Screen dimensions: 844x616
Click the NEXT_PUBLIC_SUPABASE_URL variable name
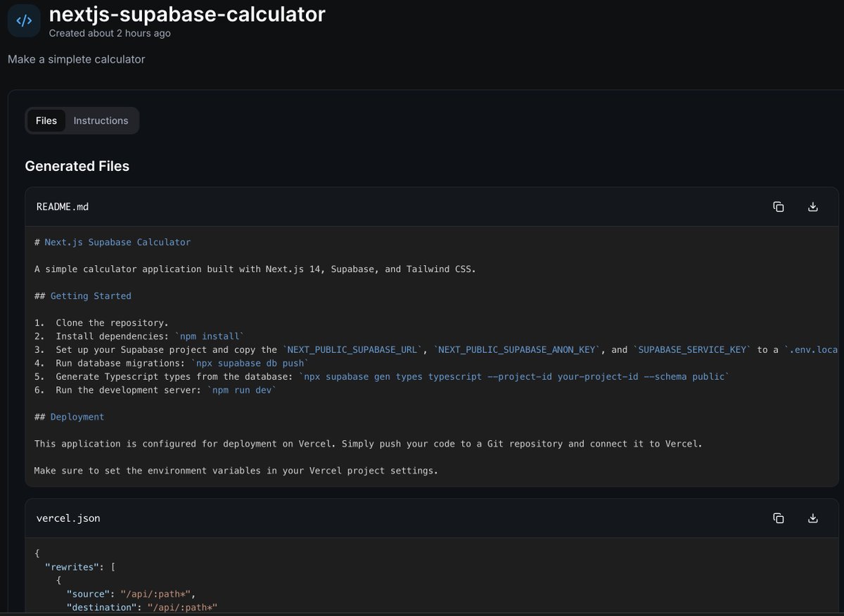tap(353, 349)
